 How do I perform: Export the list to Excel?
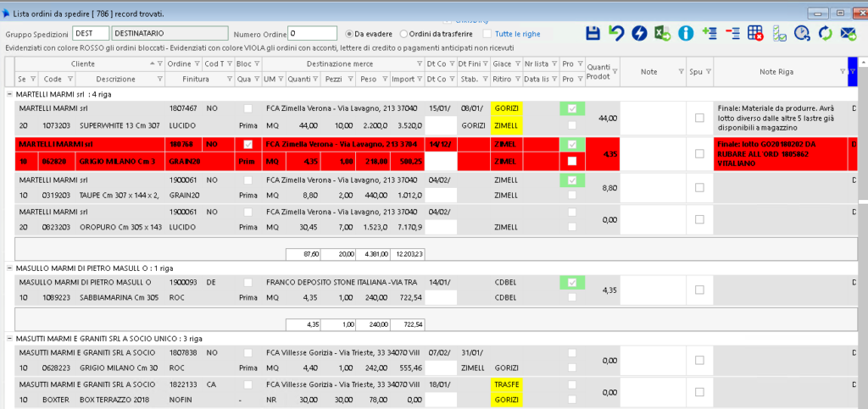tap(663, 34)
